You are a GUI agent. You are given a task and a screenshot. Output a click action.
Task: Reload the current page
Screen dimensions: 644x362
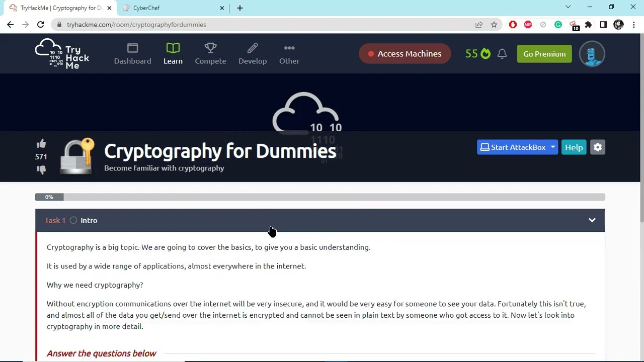click(x=40, y=25)
